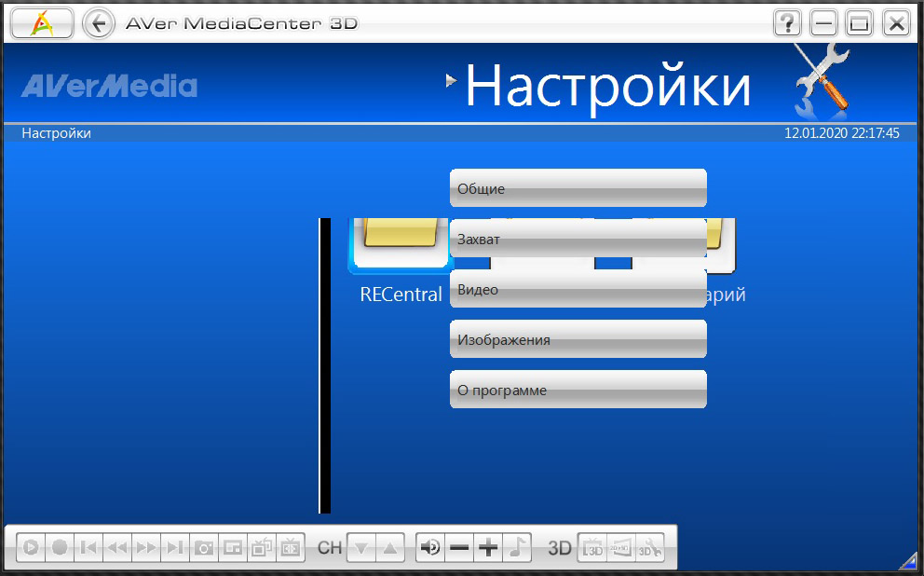Maximize the AVer MediaCenter window
Viewport: 924px width, 576px height.
(x=859, y=23)
